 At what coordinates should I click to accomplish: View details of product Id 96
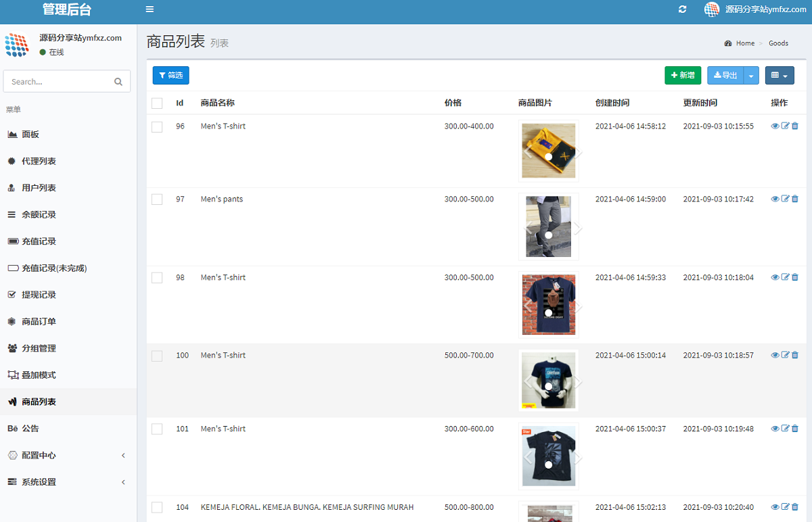[775, 126]
